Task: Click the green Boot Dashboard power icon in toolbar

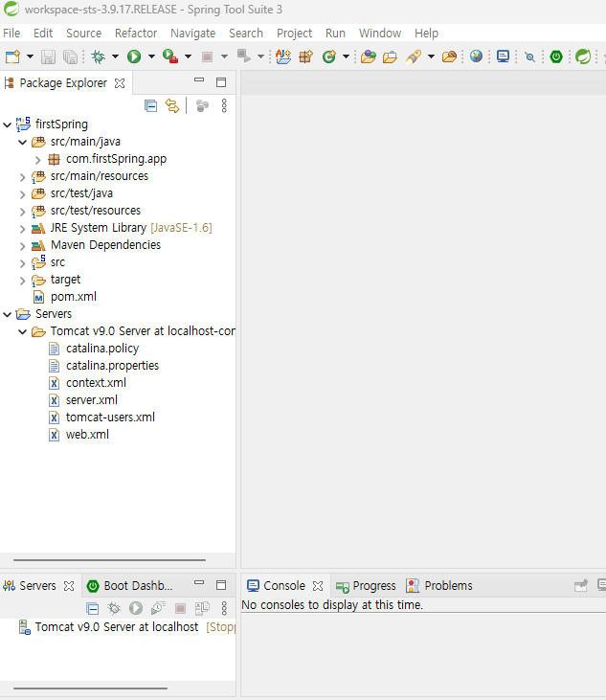Action: [556, 56]
